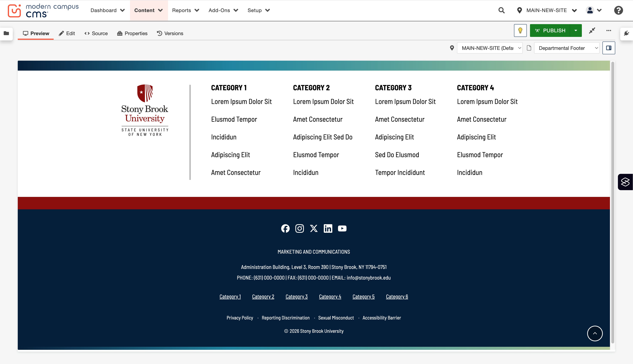The width and height of the screenshot is (633, 364).
Task: Click the floating layered widget icon
Action: click(625, 182)
